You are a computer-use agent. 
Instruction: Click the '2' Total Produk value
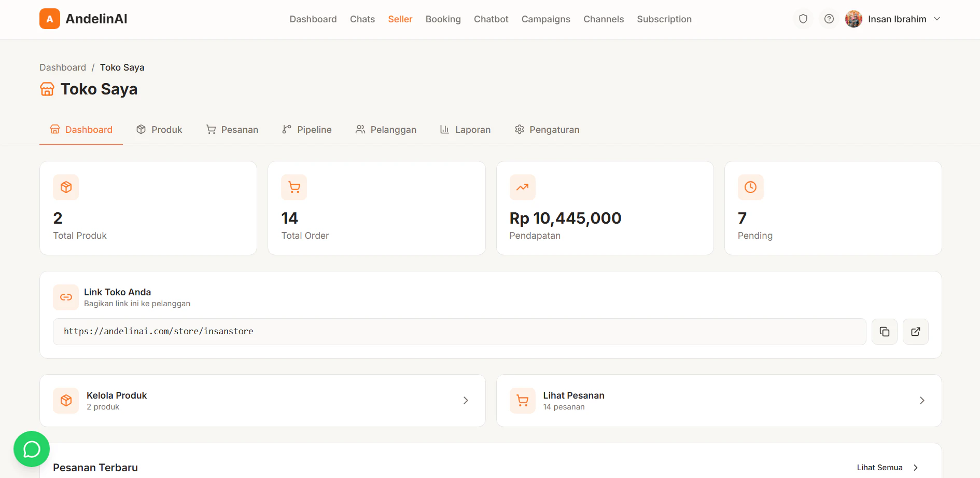click(x=58, y=218)
